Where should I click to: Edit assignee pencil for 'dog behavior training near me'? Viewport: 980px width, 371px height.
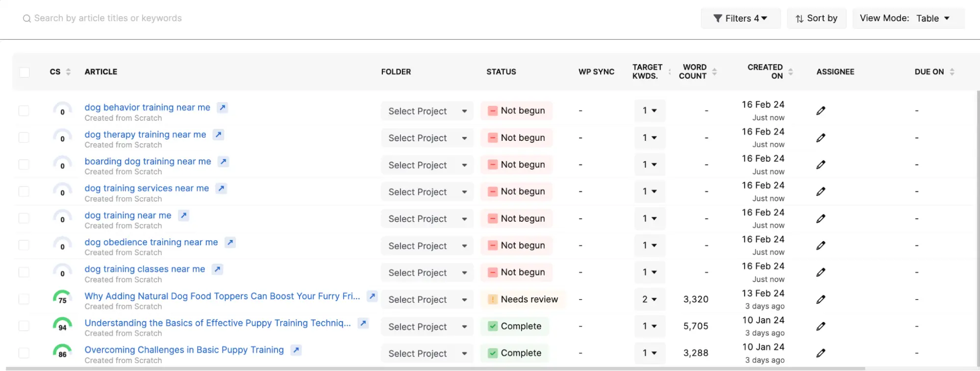pyautogui.click(x=821, y=111)
